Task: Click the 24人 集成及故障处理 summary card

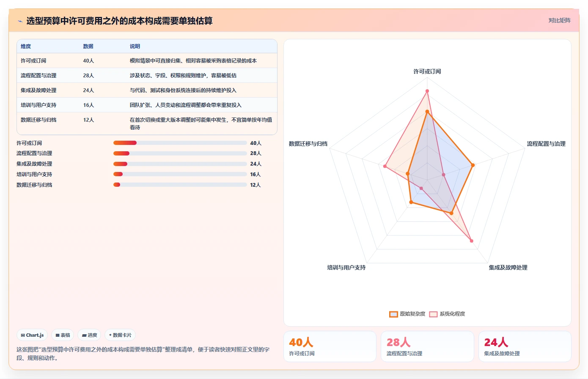Action: pos(525,346)
